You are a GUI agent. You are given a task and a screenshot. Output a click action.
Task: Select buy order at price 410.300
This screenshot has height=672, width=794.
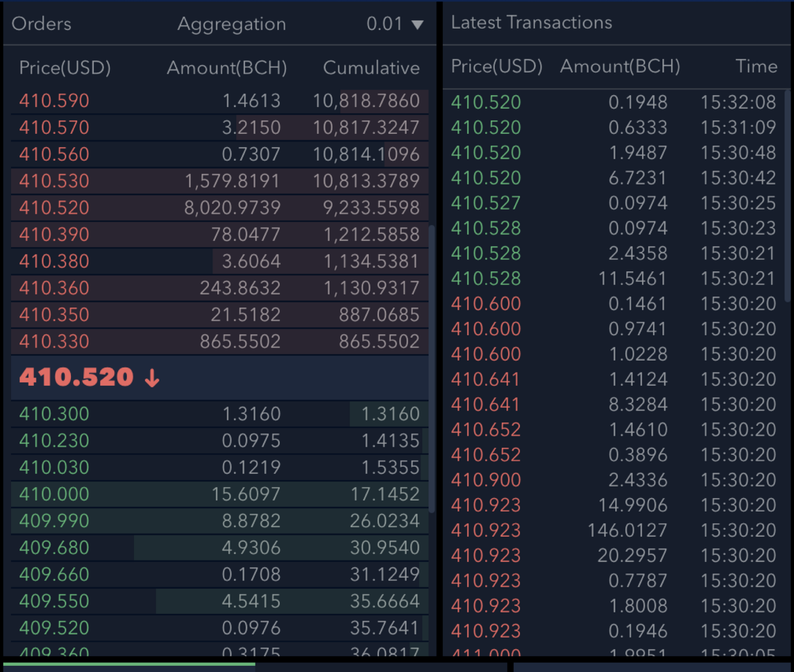(219, 414)
